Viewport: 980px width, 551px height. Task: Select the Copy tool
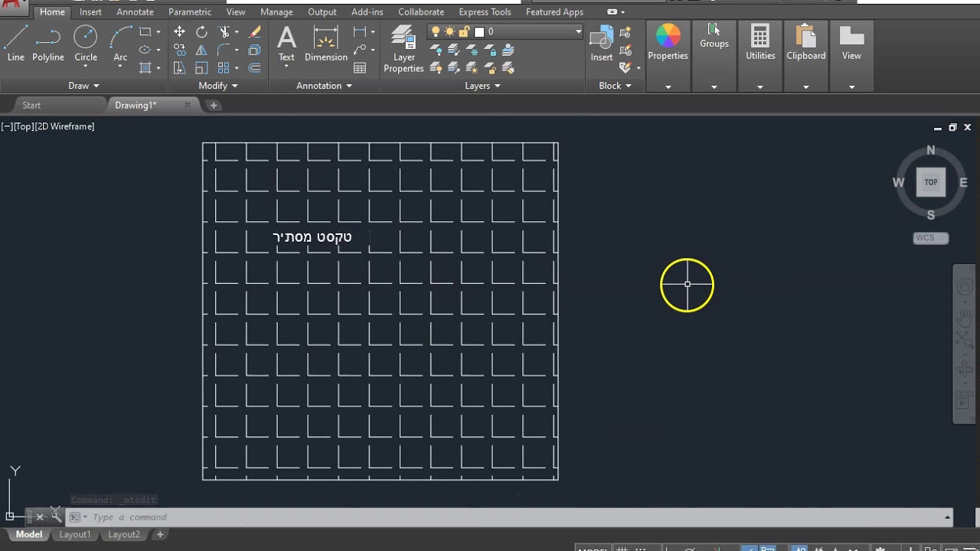pos(179,50)
